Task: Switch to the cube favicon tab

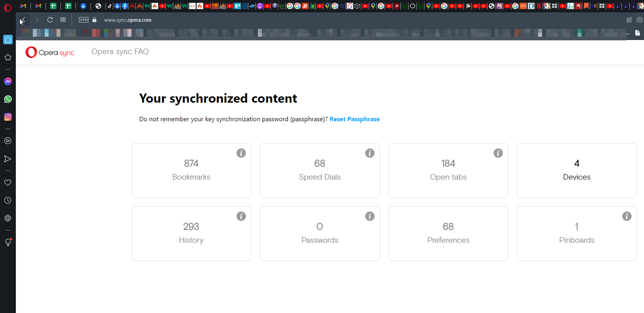Action: 357,6
